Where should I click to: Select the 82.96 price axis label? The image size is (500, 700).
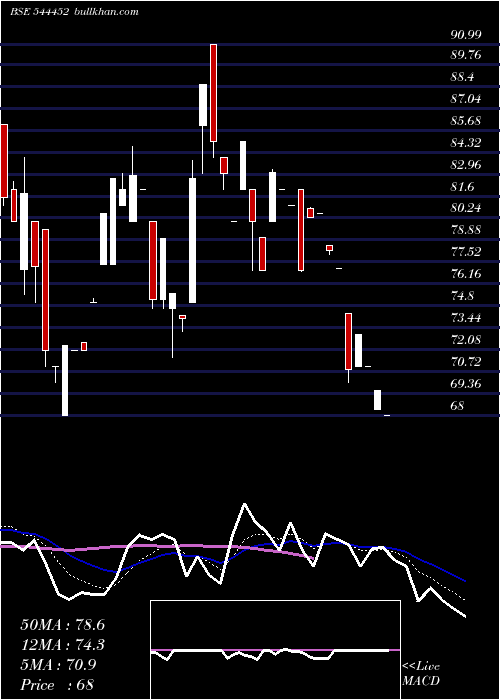(x=466, y=165)
